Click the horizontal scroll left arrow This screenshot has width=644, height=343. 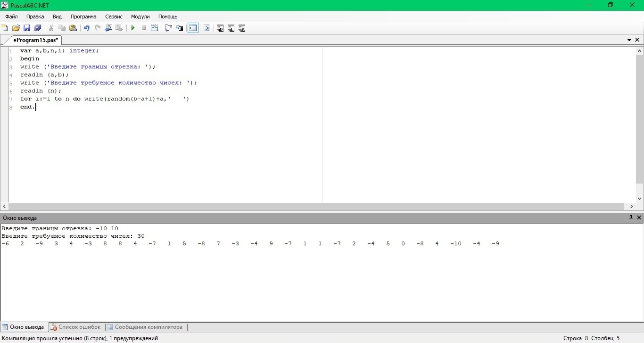pos(5,207)
